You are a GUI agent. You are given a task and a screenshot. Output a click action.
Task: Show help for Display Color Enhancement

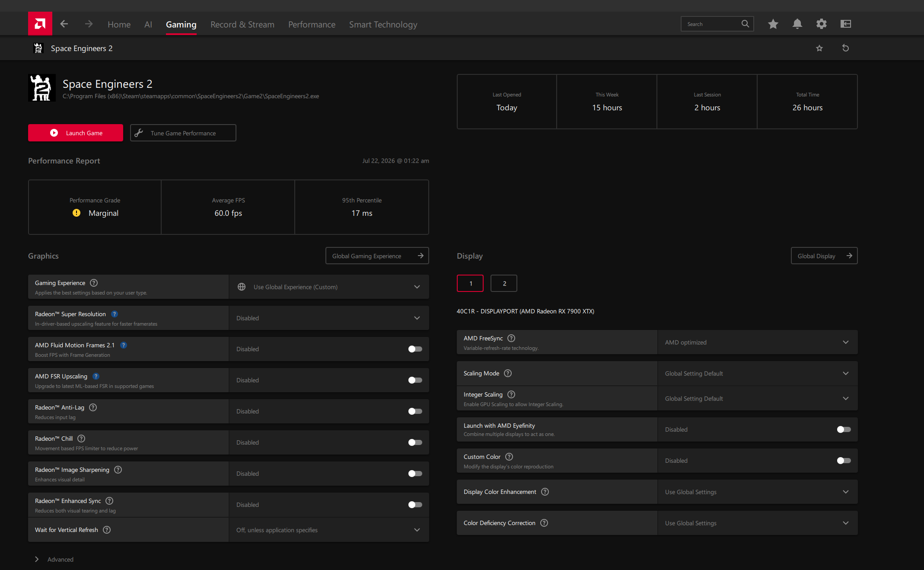545,492
